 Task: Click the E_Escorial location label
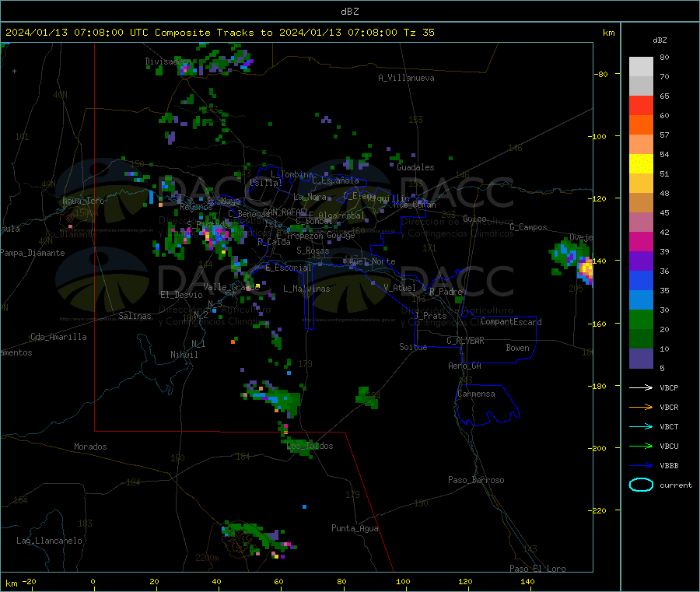tap(289, 268)
